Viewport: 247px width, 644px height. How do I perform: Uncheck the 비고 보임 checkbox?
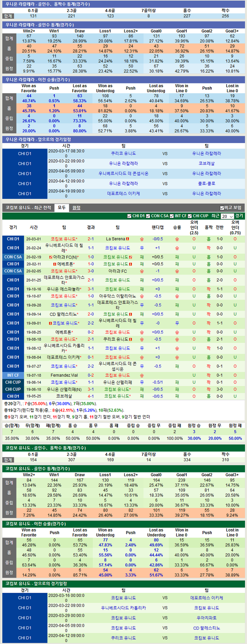coord(222,208)
